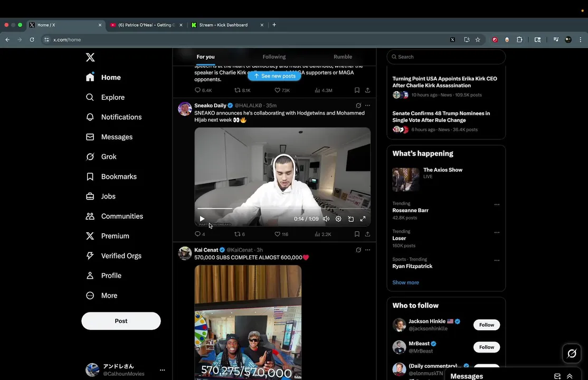Bookmark this page with the star icon
Image resolution: width=588 pixels, height=380 pixels.
pos(478,40)
